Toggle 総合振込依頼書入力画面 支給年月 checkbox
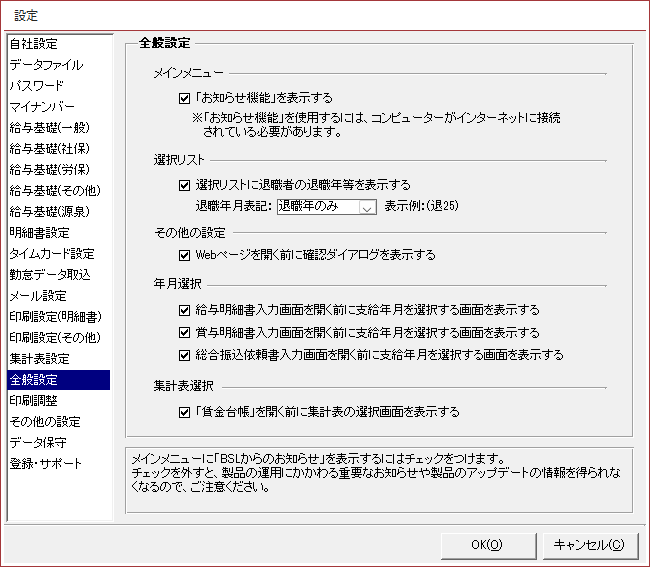Screen dimensions: 650x567 [x=184, y=354]
